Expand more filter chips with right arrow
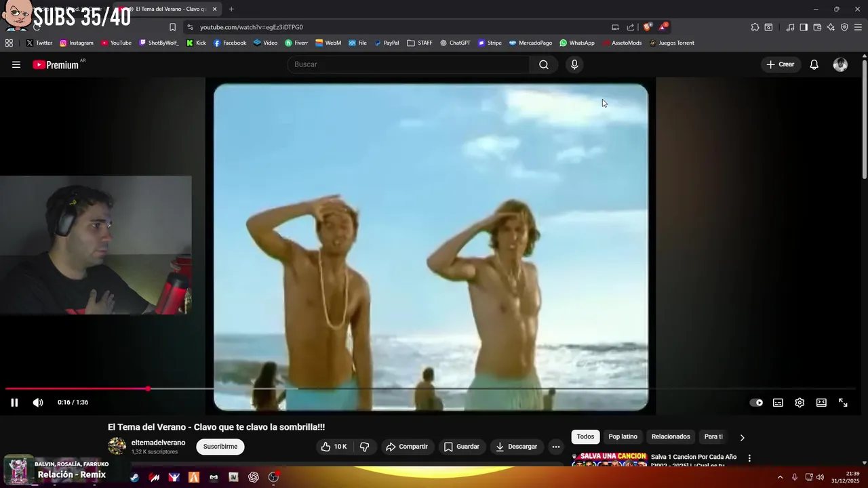 pos(742,437)
